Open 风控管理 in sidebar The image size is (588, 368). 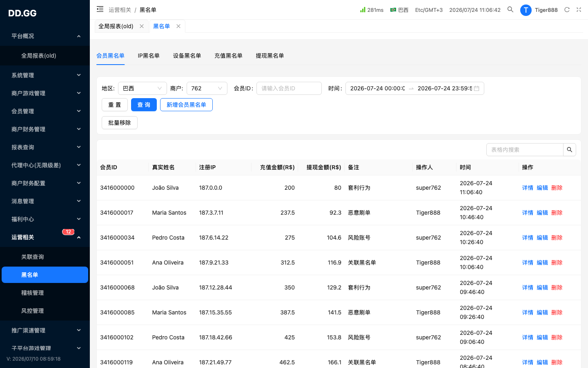pyautogui.click(x=45, y=311)
